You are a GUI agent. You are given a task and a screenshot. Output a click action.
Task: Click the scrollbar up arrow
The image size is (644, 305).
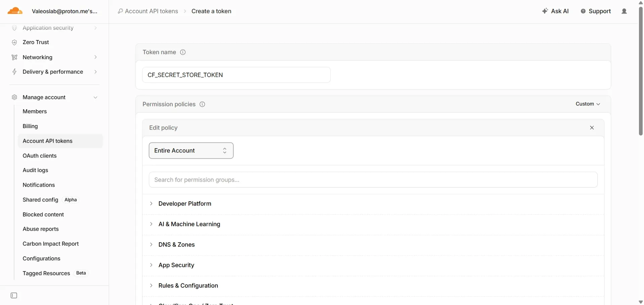point(641,3)
